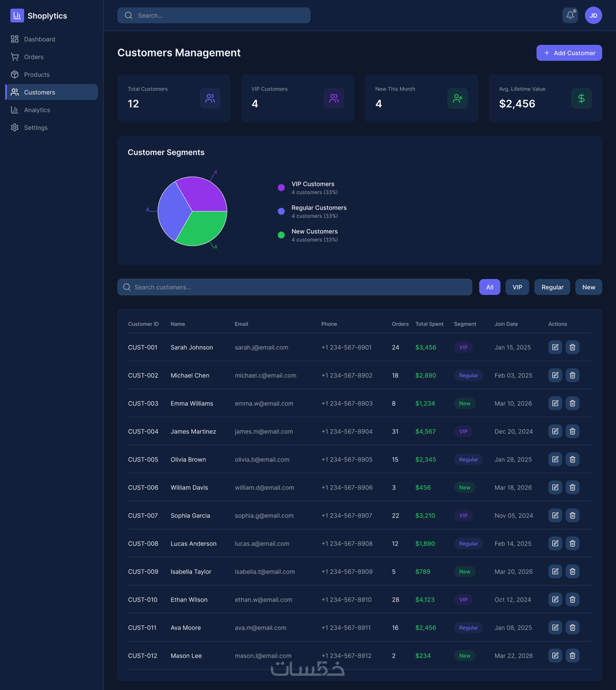This screenshot has height=690, width=616.
Task: Delete customer William Davis
Action: pyautogui.click(x=572, y=487)
